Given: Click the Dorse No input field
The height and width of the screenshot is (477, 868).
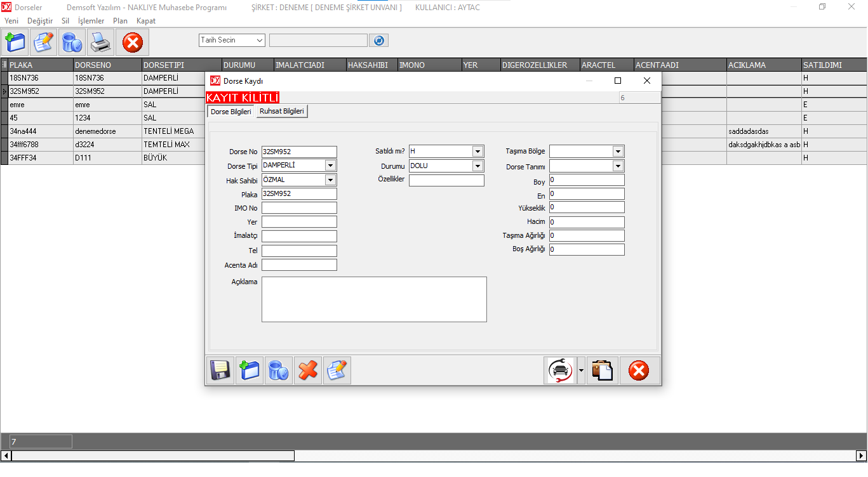Looking at the screenshot, I should (x=299, y=152).
